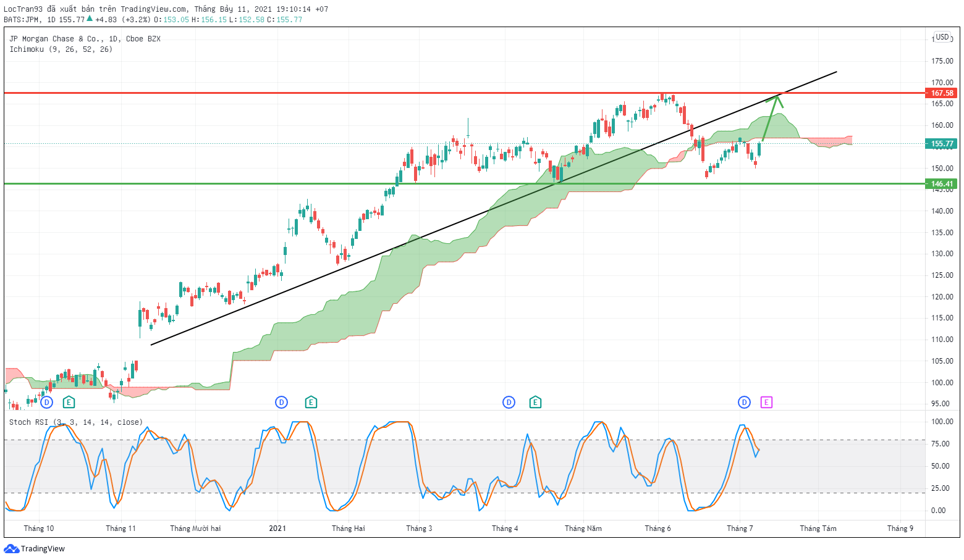Click the TradingView.com text in header
The image size is (964, 560).
(x=153, y=9)
